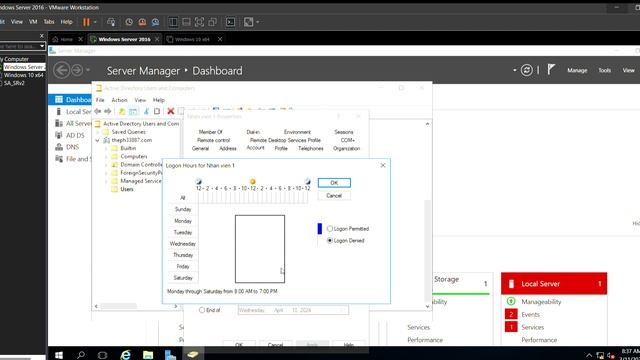
Task: Switch to the Member Of properties tab
Action: [211, 132]
